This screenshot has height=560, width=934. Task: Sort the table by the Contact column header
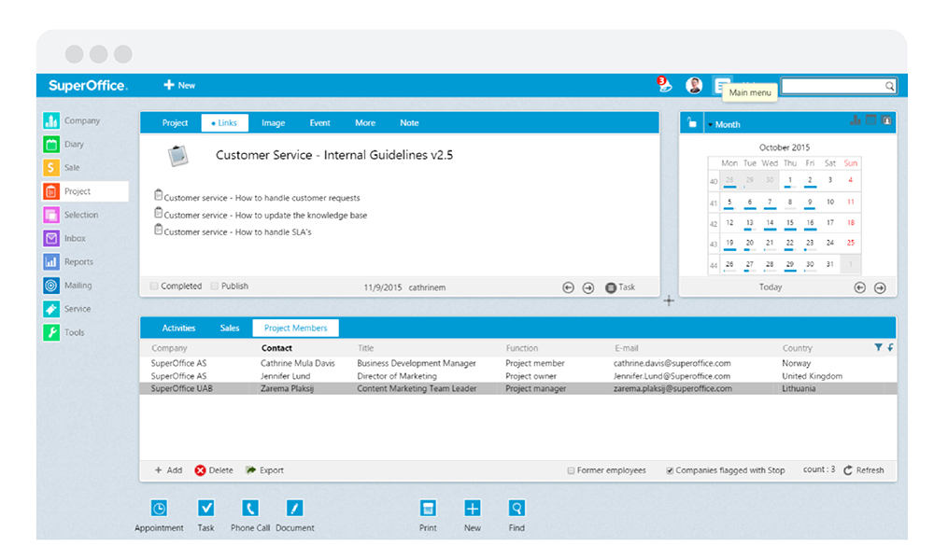point(276,348)
